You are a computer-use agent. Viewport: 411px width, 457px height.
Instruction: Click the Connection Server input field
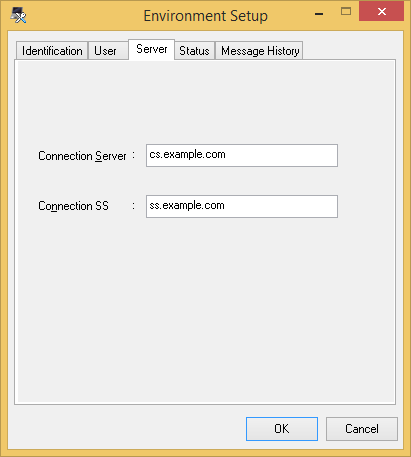242,155
